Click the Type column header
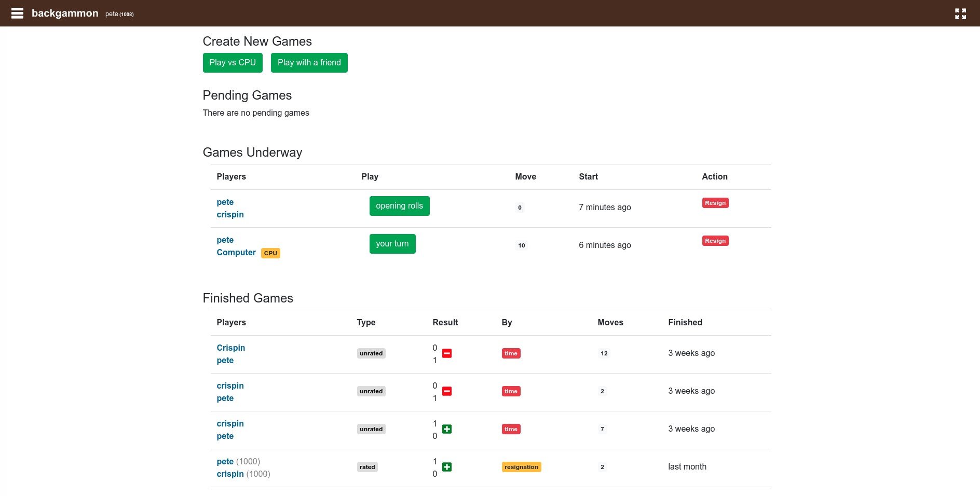The image size is (980, 496). click(366, 323)
